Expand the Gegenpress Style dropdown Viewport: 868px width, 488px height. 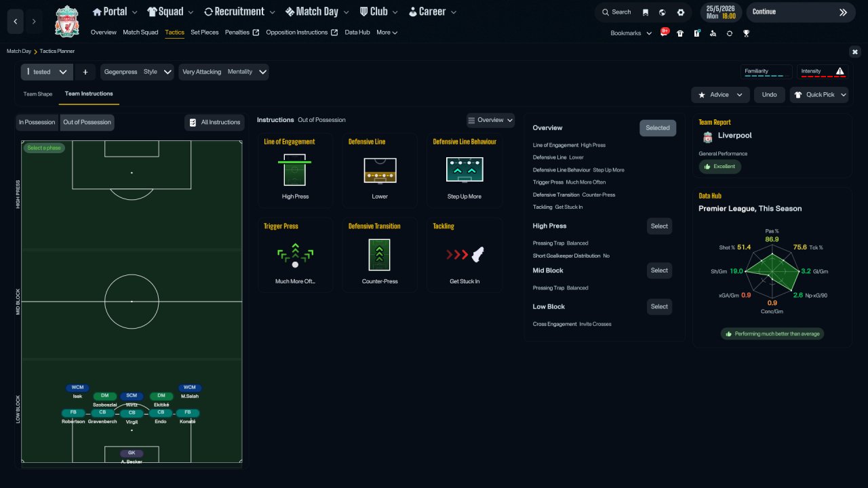pos(138,72)
